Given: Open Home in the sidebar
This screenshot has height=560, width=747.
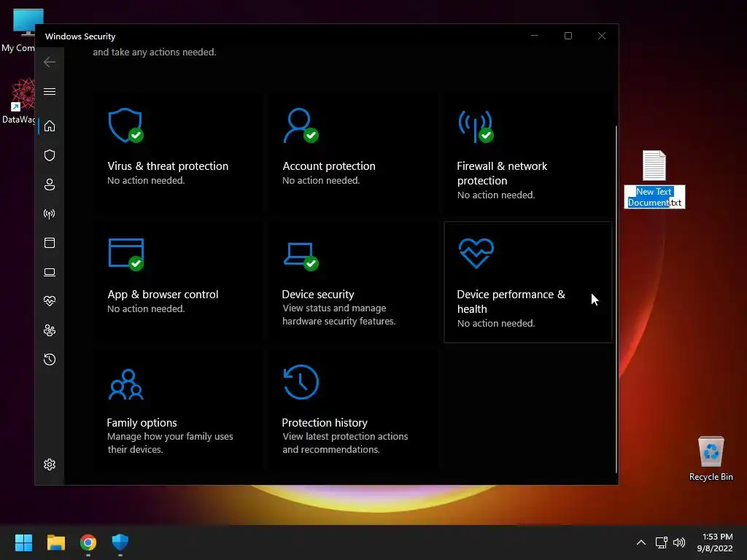Looking at the screenshot, I should click(x=50, y=126).
